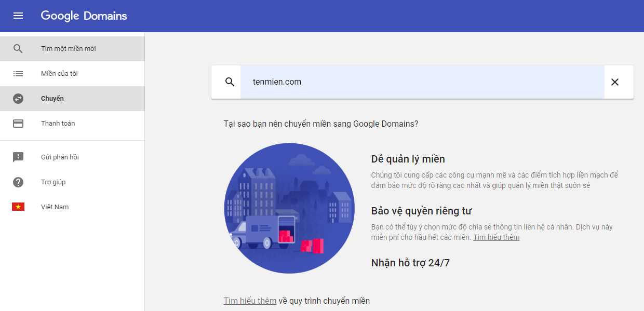Click the Nhận hỗ trợ 24/7 heading

pos(410,263)
